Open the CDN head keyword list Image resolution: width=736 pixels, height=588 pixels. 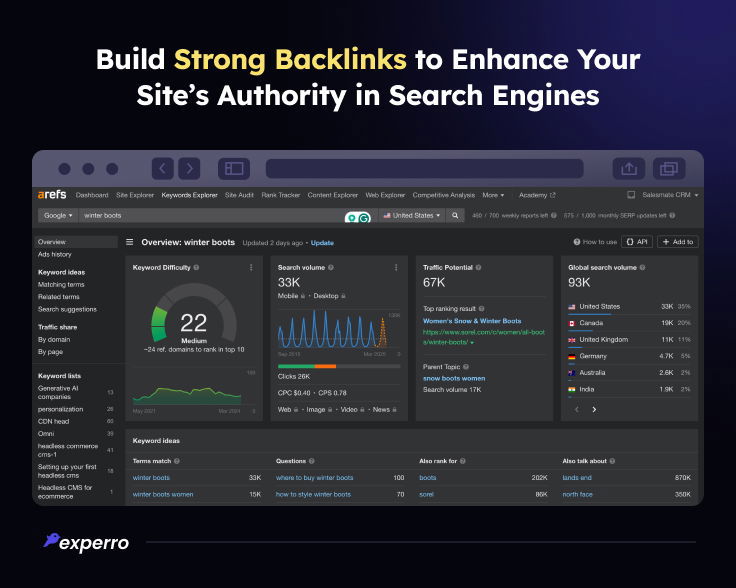(x=54, y=421)
